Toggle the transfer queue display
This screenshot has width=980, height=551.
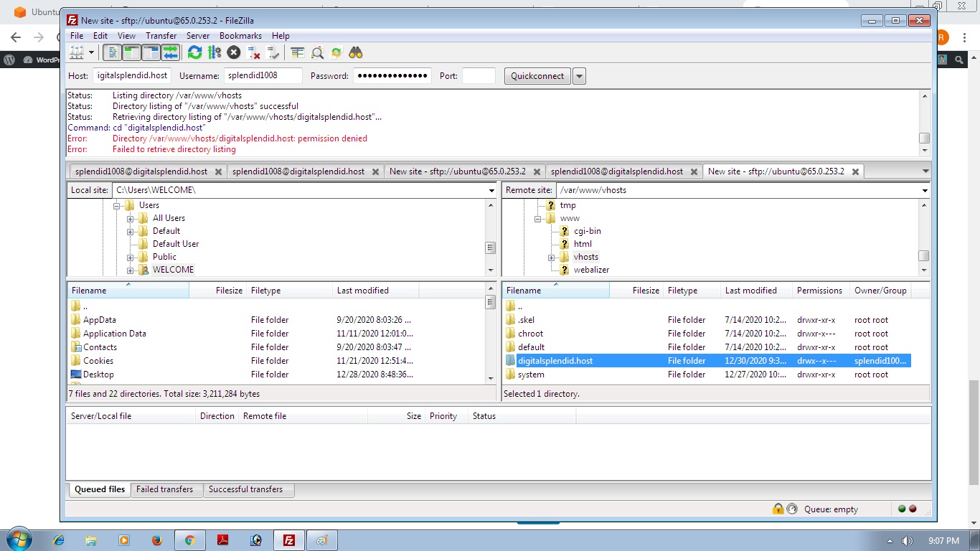(x=170, y=52)
